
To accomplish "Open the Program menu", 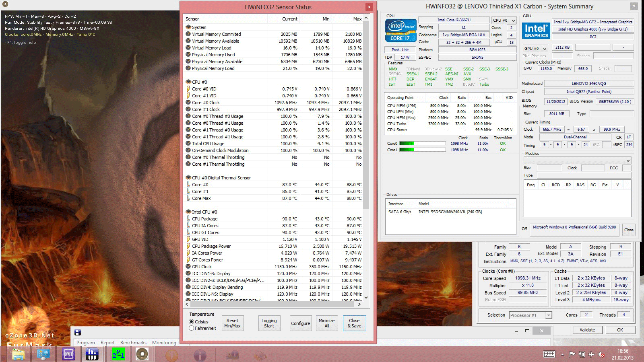I will pyautogui.click(x=86, y=343).
